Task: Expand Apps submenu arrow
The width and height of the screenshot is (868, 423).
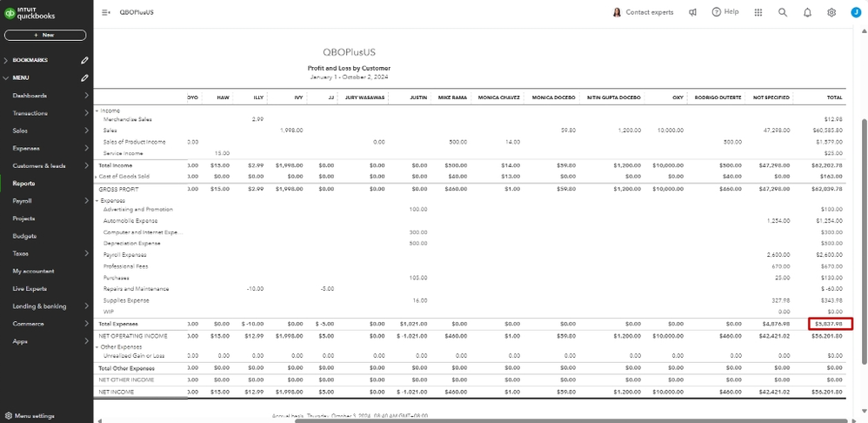Action: point(86,341)
